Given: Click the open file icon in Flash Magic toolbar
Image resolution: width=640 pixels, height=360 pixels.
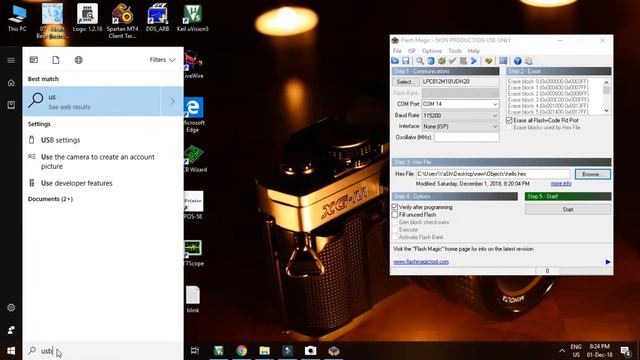Looking at the screenshot, I should tap(395, 61).
